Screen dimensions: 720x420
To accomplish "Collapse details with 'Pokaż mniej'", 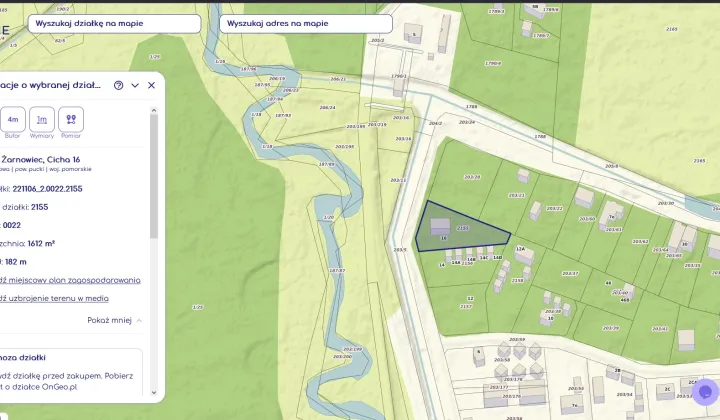I will pyautogui.click(x=114, y=320).
